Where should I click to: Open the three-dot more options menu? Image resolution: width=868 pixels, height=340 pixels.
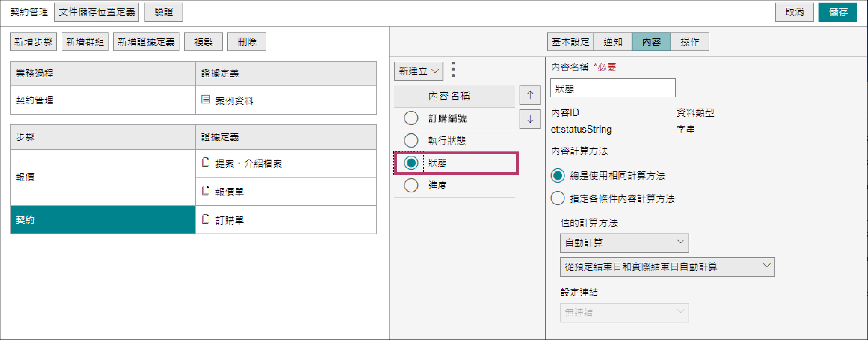(453, 70)
